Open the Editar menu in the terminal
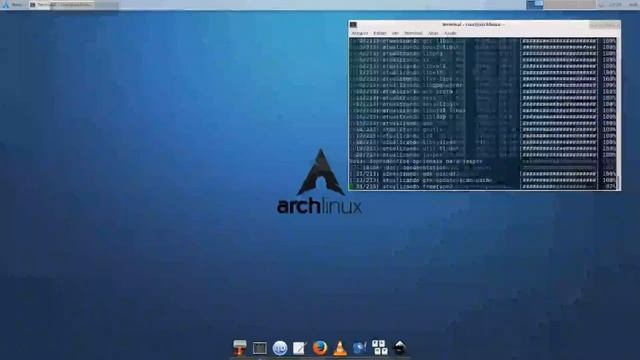This screenshot has height=360, width=640. point(380,33)
